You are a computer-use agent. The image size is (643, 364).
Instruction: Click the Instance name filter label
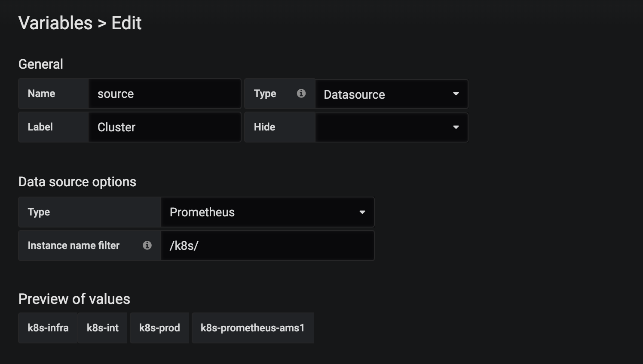[x=73, y=246]
